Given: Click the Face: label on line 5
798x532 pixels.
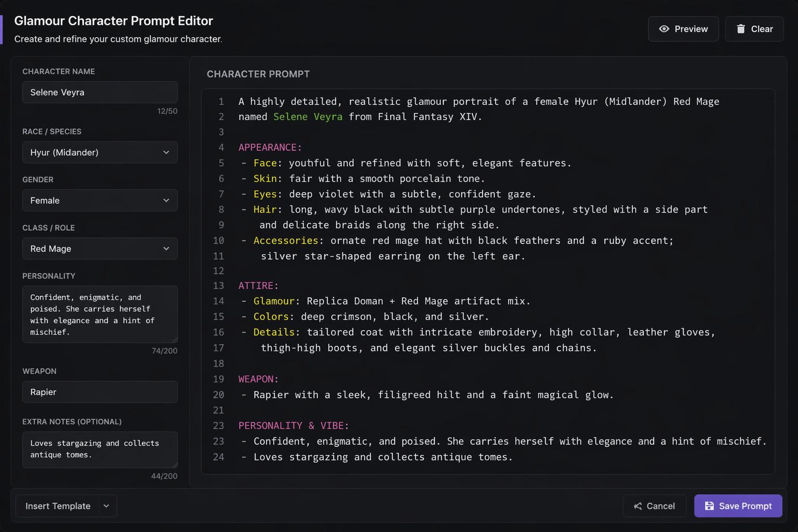Looking at the screenshot, I should click(x=268, y=163).
